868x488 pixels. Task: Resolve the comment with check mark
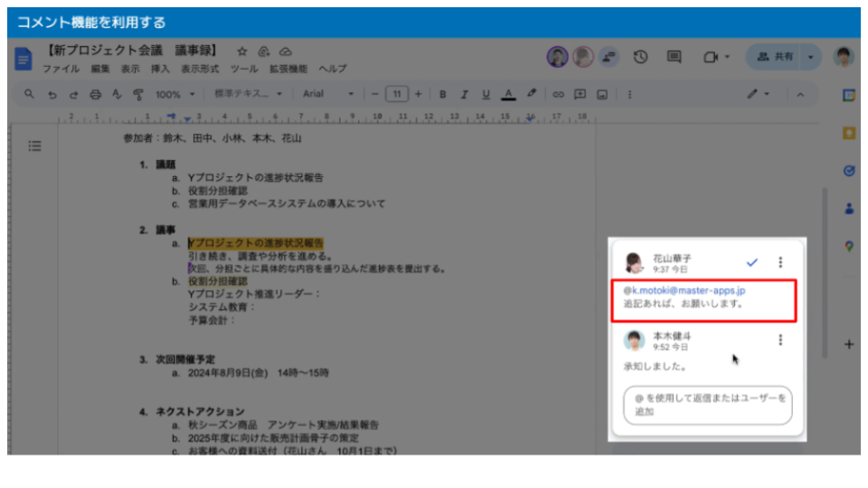pos(751,262)
